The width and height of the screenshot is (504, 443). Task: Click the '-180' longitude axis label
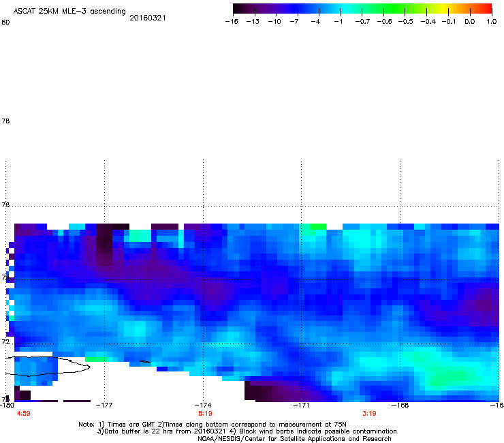(x=7, y=405)
